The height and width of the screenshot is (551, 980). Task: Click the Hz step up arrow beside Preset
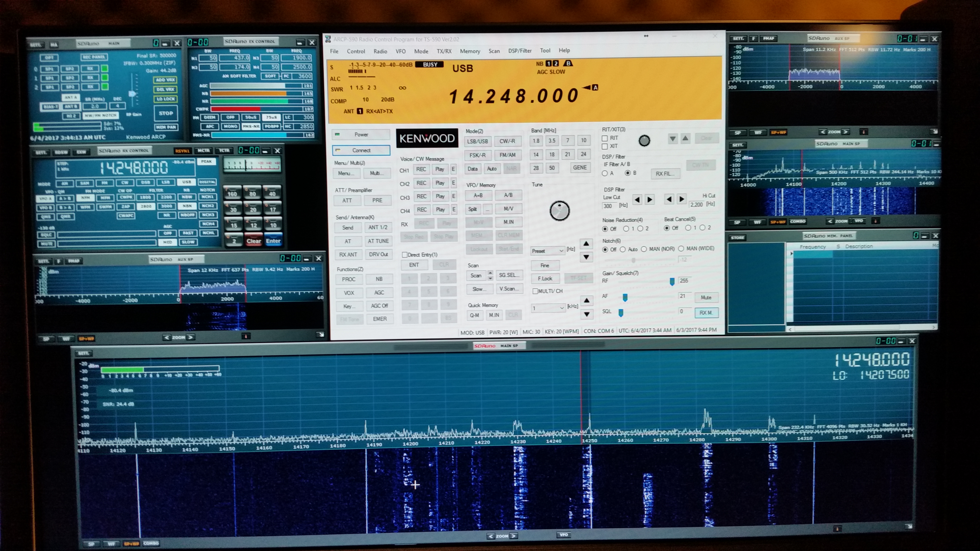point(586,243)
